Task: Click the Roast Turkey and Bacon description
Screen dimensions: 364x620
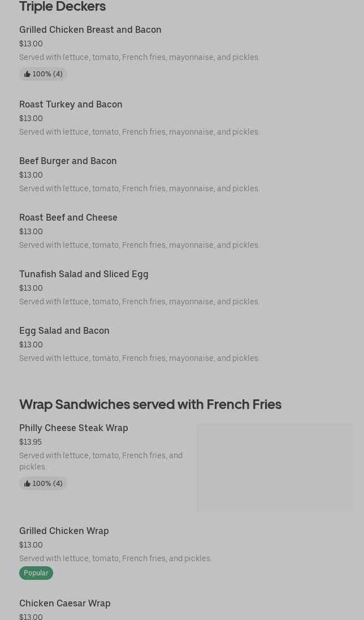Action: (x=140, y=132)
